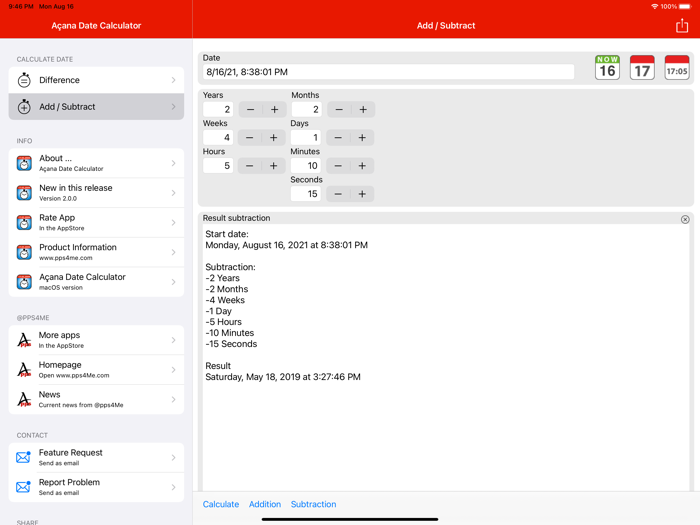Decrease Months with minus button
The height and width of the screenshot is (525, 700).
(x=339, y=109)
